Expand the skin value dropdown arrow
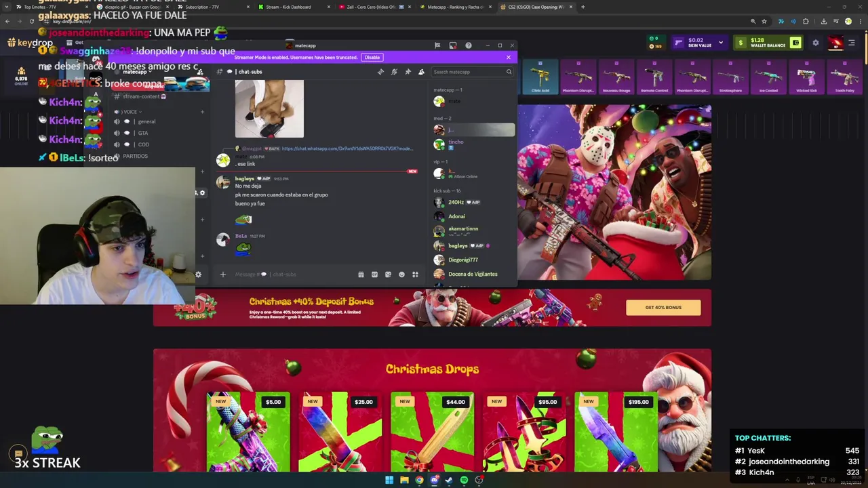868x488 pixels. pos(720,43)
